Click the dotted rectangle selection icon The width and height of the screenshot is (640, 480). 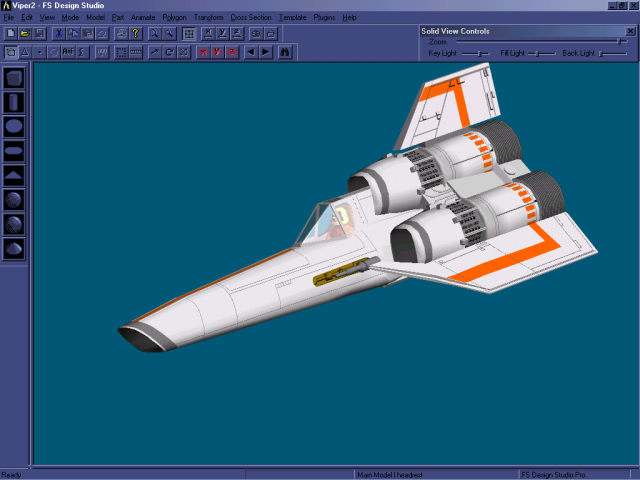pyautogui.click(x=121, y=52)
